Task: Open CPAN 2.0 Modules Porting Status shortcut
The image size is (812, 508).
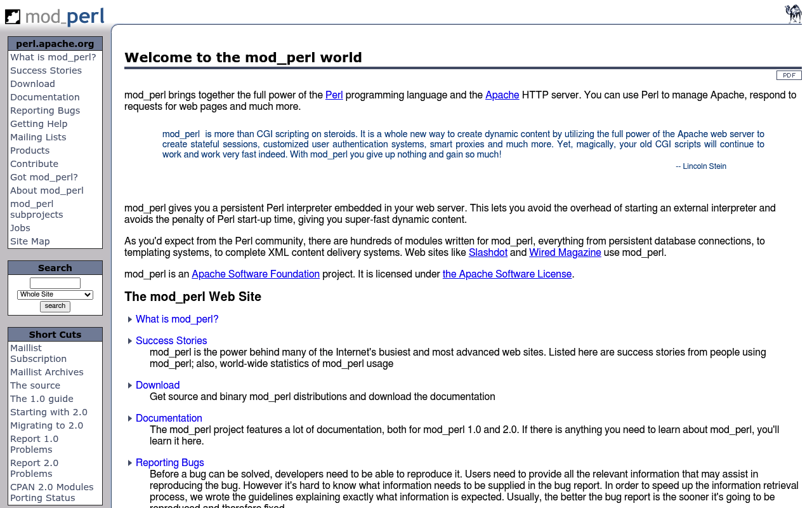Action: [52, 492]
